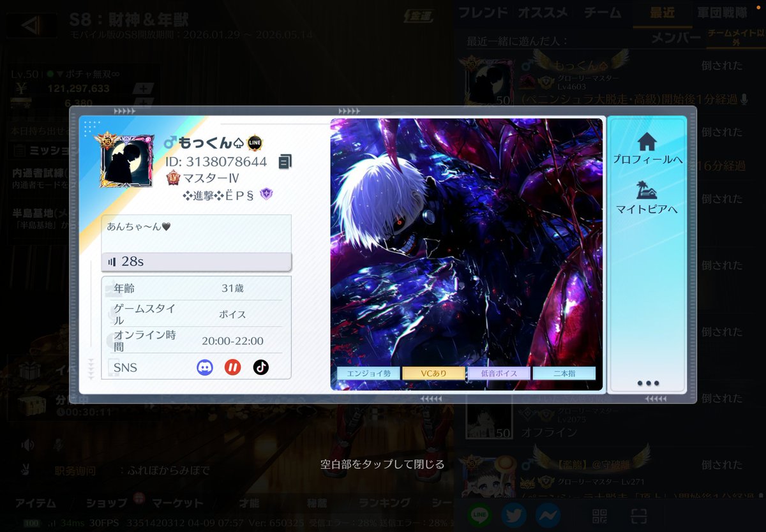766x532 pixels.
Task: Expand more options with the ellipsis button
Action: pos(647,381)
